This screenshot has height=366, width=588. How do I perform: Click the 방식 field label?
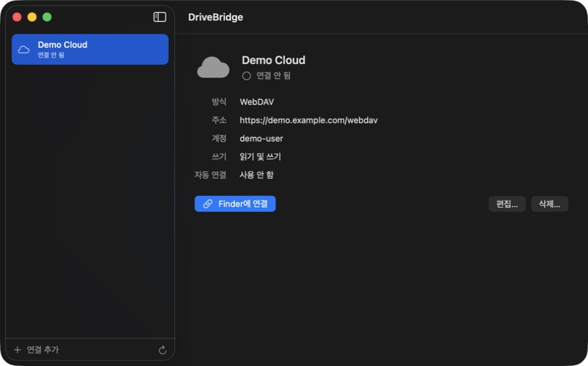[219, 101]
